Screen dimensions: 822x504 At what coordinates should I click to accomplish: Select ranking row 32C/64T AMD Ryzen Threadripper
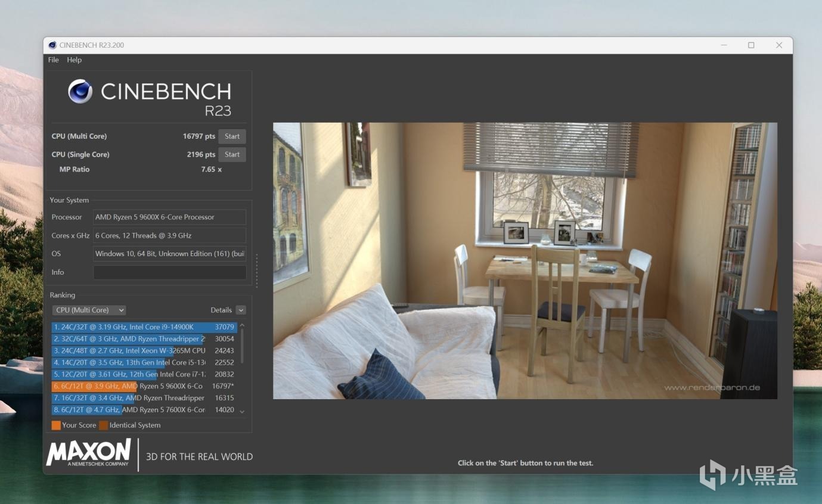point(144,339)
